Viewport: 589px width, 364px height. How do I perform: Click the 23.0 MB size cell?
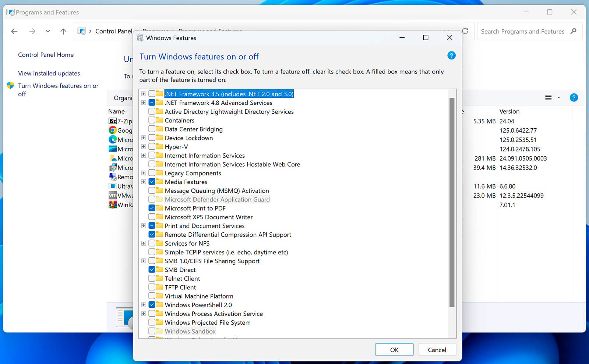[x=484, y=196]
